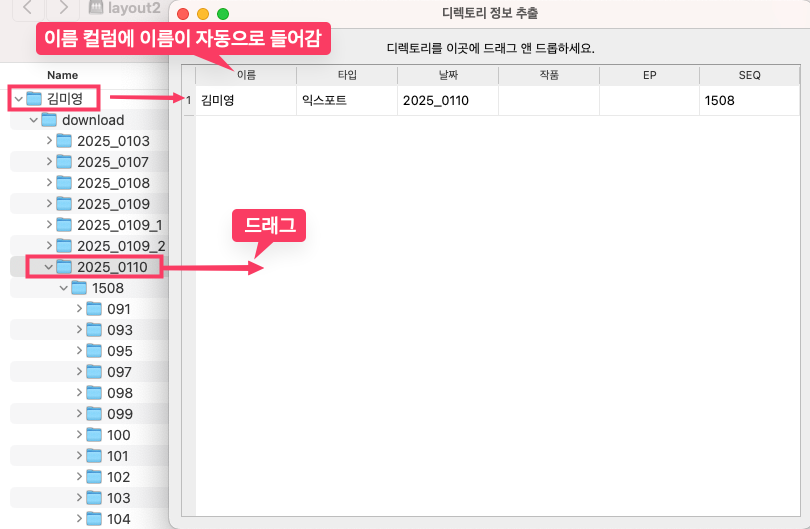Click the 1508 folder icon
810x529 pixels.
[x=79, y=288]
